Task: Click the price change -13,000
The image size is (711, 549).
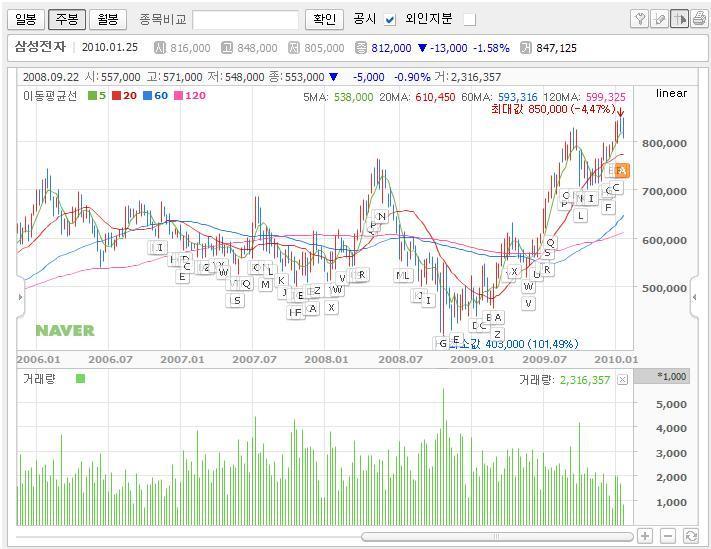Action: (x=448, y=48)
